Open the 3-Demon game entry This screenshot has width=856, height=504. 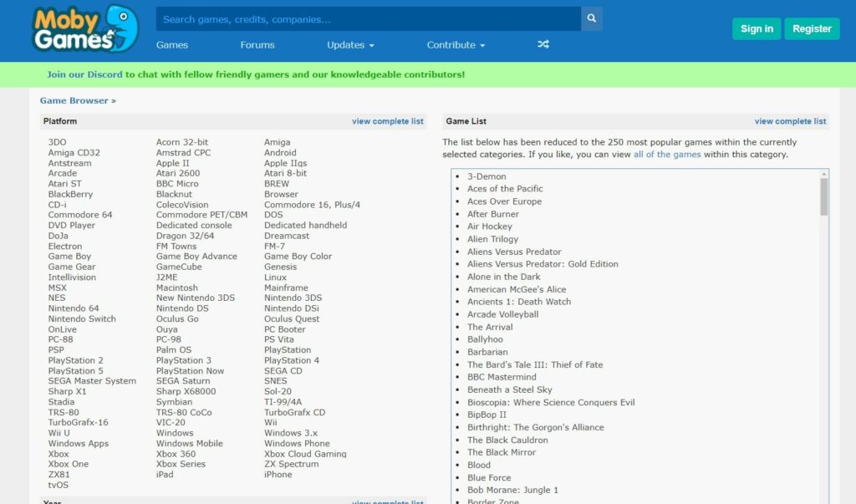coord(487,176)
